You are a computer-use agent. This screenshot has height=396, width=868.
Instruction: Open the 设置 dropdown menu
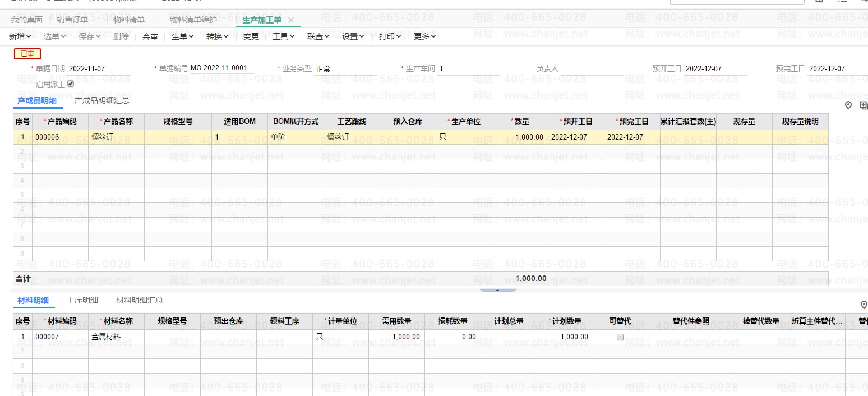pos(353,36)
